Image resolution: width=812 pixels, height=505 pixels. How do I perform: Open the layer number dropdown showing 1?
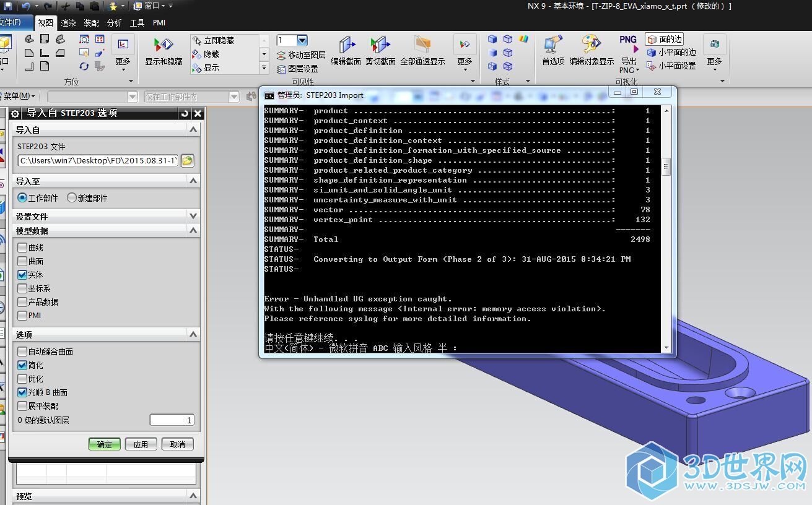click(x=302, y=40)
